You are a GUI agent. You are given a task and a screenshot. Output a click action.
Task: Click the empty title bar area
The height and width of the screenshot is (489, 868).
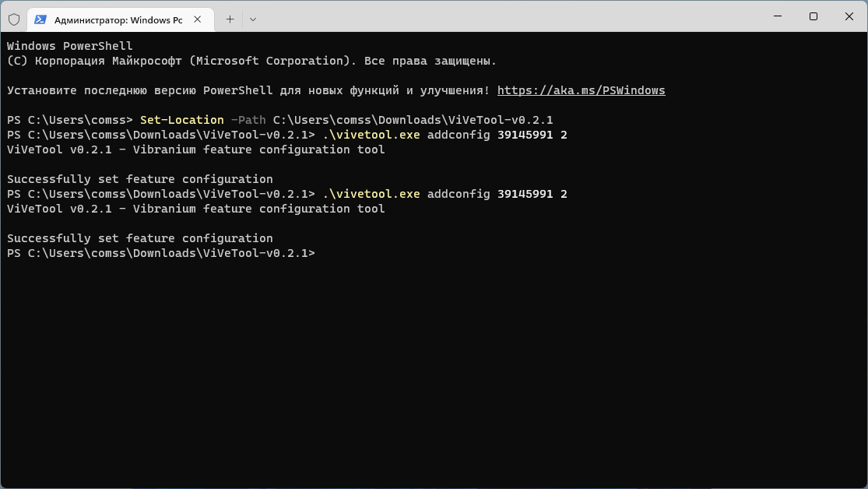point(506,17)
